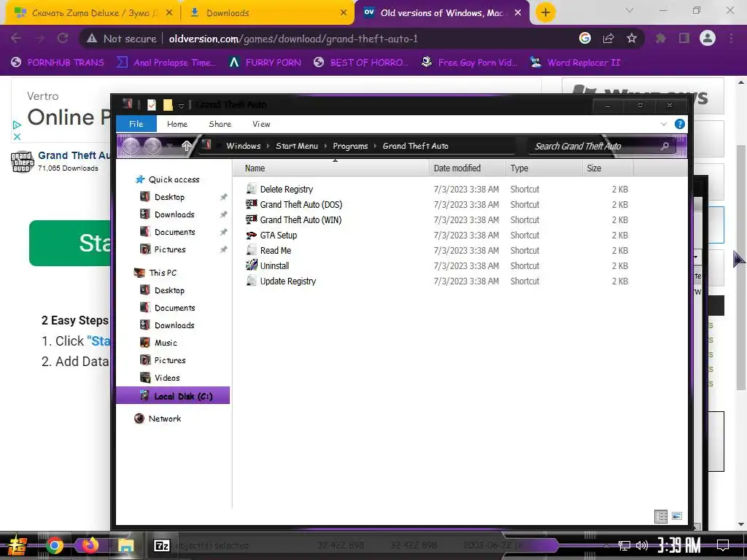Sort files by Date modified column
This screenshot has height=560, width=747.
click(x=467, y=168)
